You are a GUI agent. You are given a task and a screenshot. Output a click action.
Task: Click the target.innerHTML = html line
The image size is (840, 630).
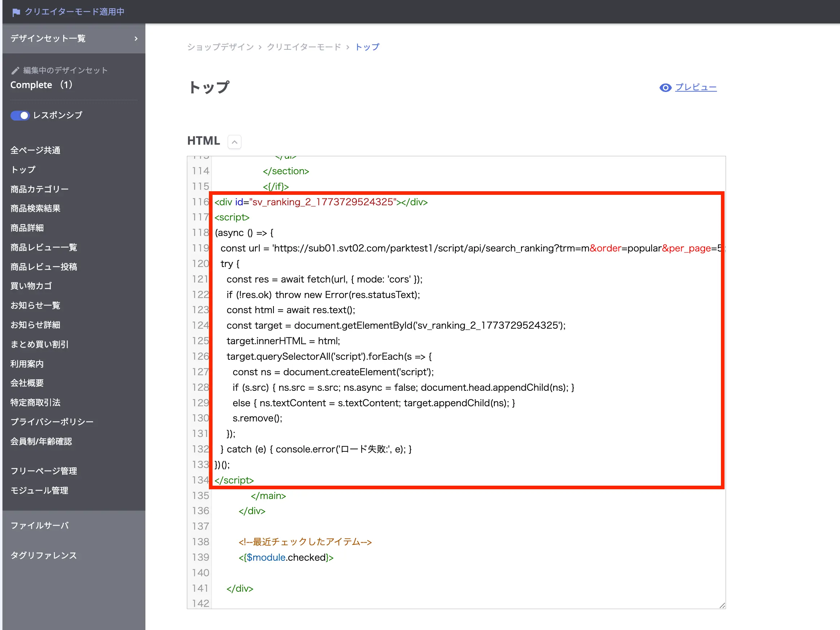click(283, 341)
